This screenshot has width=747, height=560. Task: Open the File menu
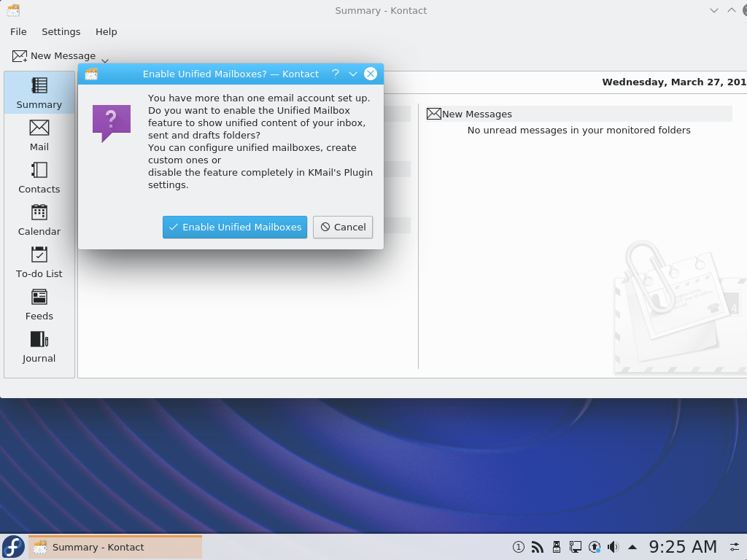click(x=18, y=31)
